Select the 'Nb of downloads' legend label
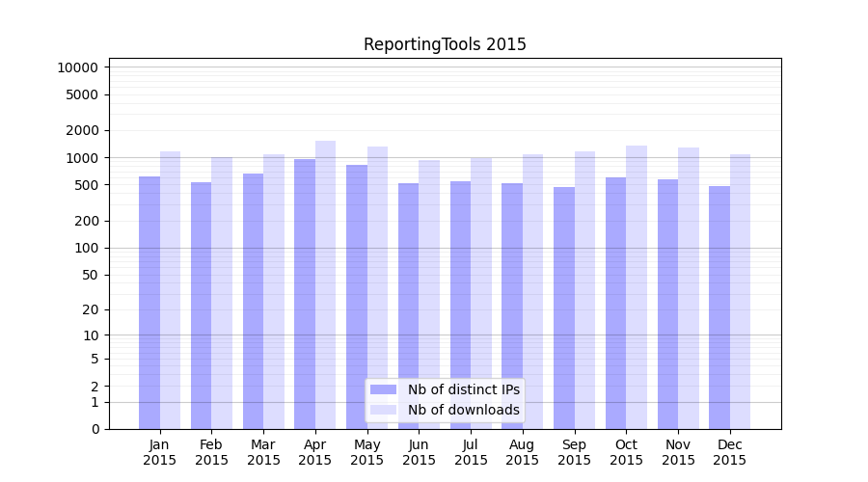The height and width of the screenshot is (482, 868). pyautogui.click(x=463, y=410)
